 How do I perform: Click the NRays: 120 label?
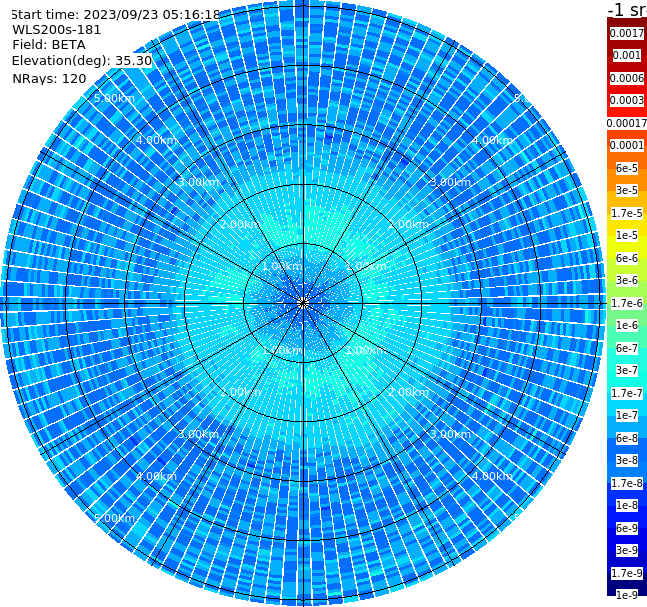pyautogui.click(x=49, y=78)
